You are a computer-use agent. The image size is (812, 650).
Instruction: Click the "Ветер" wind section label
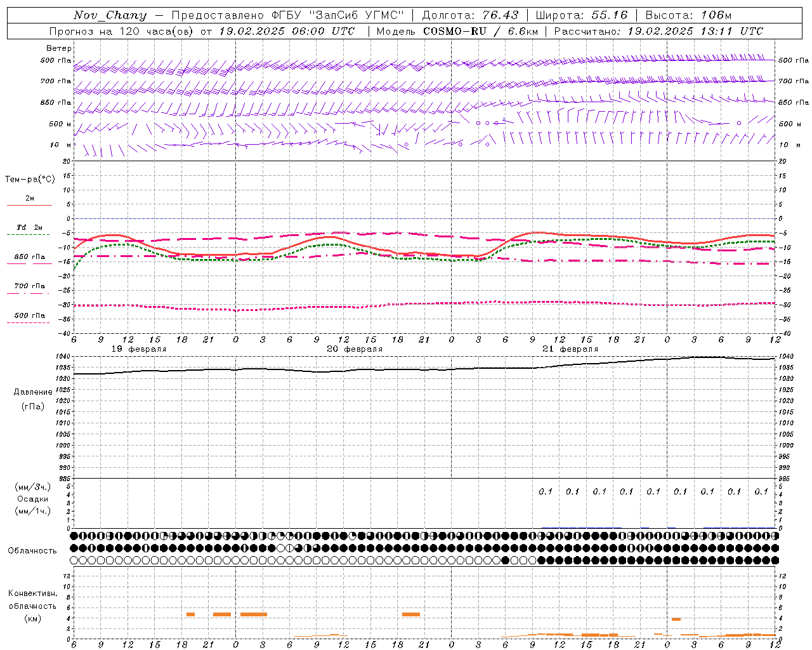click(59, 48)
